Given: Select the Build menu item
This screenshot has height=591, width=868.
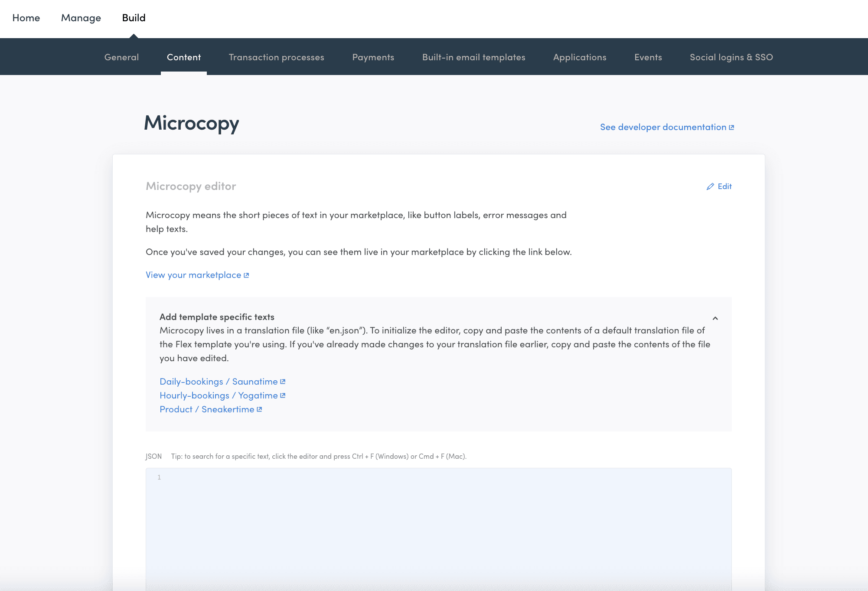Looking at the screenshot, I should 134,18.
